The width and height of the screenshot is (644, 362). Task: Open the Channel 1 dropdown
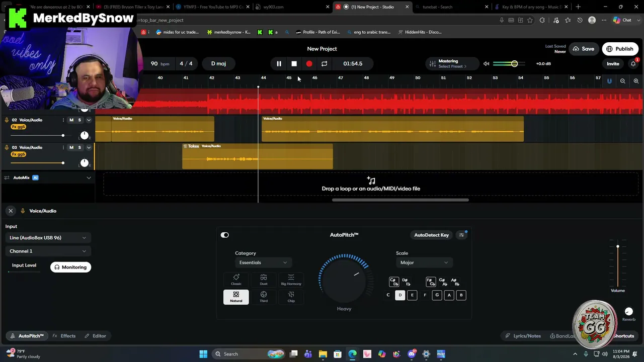[x=48, y=251]
